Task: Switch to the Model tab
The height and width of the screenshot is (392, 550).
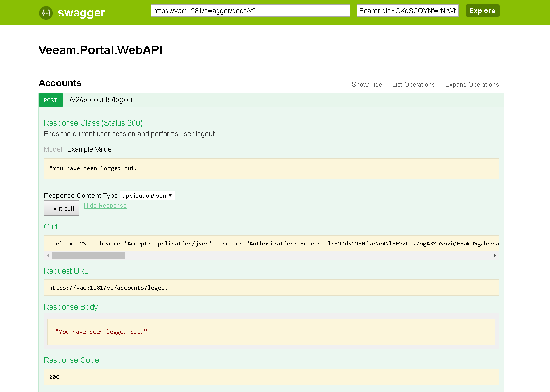Action: coord(53,149)
